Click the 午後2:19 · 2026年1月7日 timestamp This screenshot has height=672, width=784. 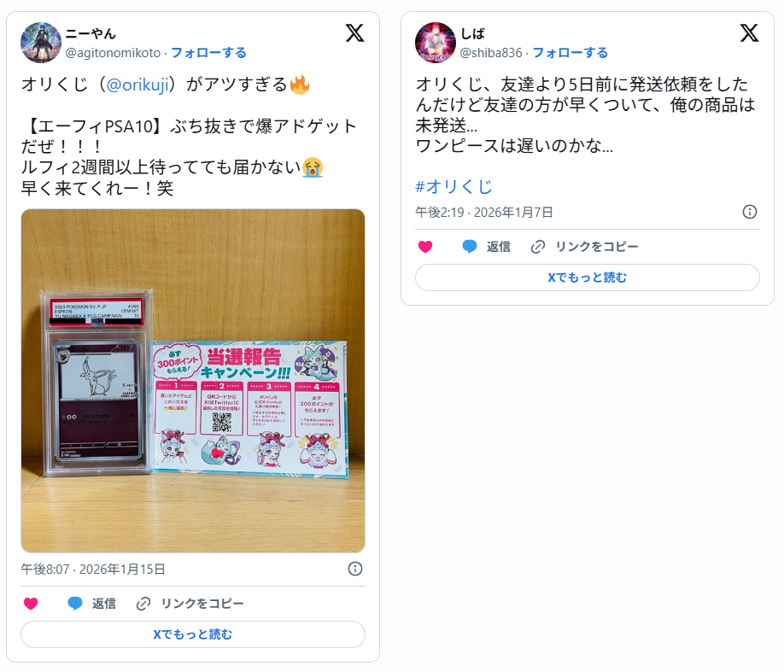tap(484, 212)
